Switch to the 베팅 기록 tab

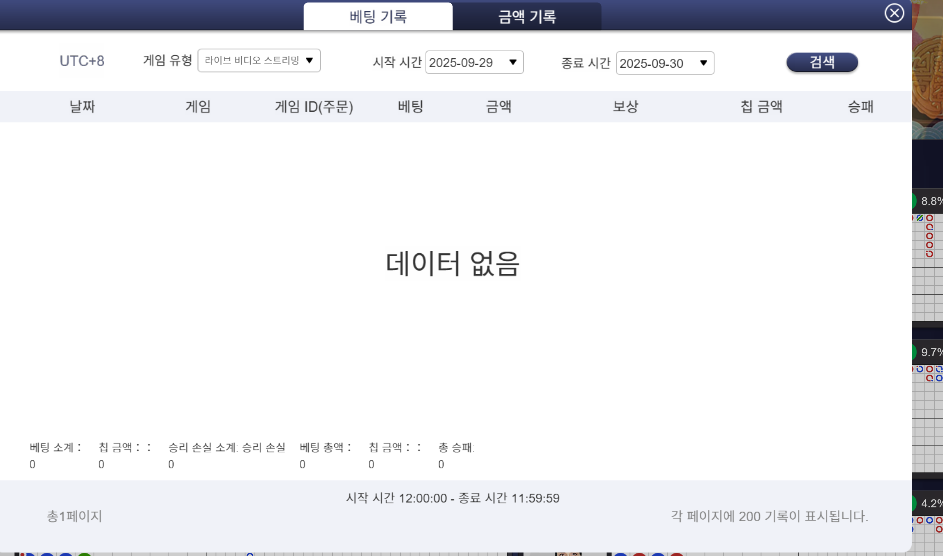click(x=378, y=16)
